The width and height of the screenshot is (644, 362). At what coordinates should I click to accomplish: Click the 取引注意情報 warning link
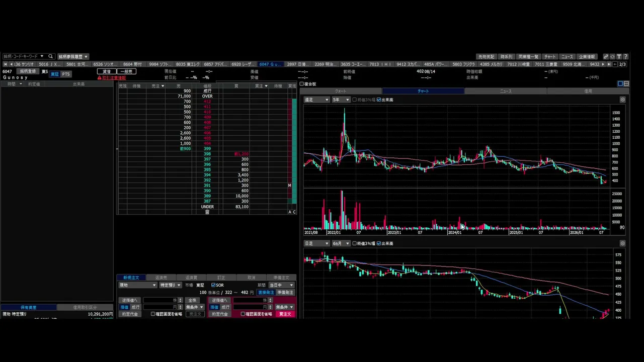pyautogui.click(x=114, y=78)
